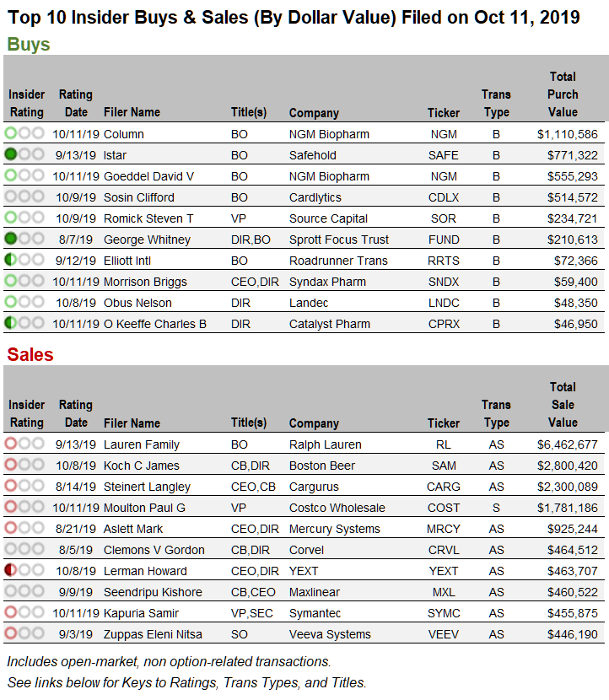The image size is (609, 700).
Task: Select the Safehold company name
Action: [313, 155]
